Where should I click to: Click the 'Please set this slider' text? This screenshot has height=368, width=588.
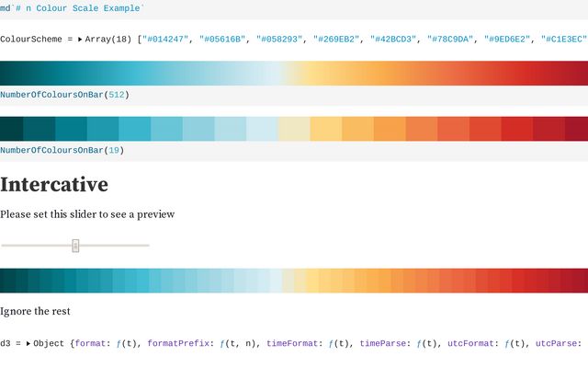point(87,214)
